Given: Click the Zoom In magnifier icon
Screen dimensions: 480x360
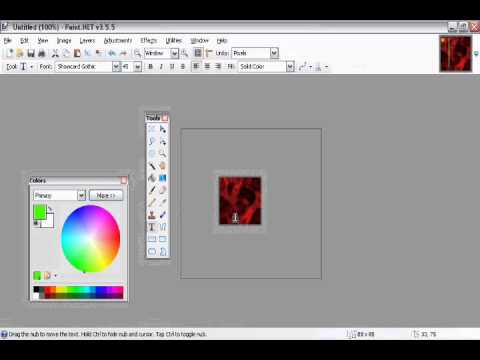Looking at the screenshot, I should pos(185,53).
